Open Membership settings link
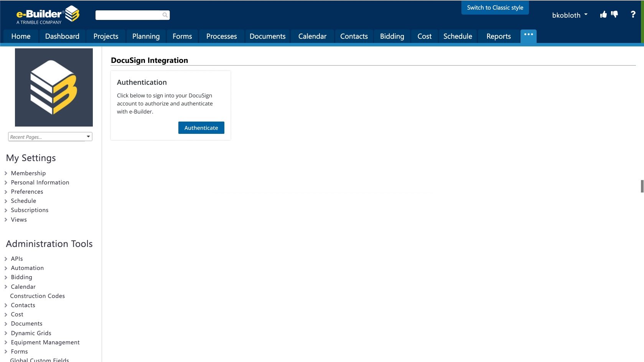The image size is (644, 362). 28,173
